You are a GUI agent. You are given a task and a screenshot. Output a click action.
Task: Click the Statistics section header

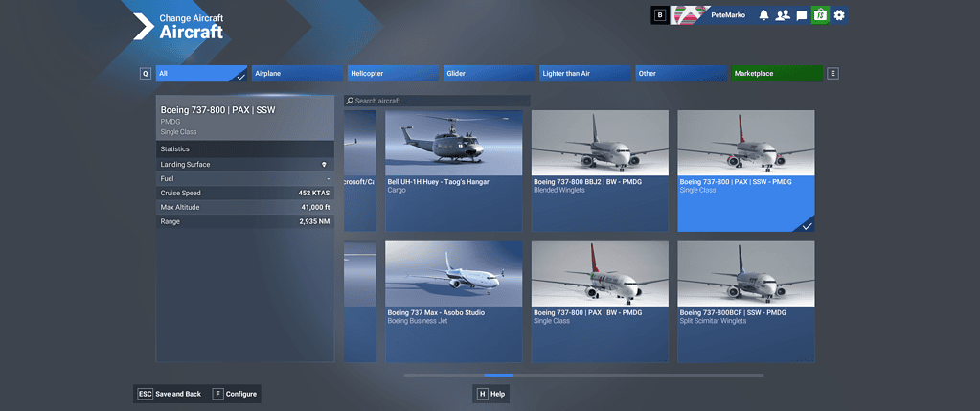[x=245, y=148]
